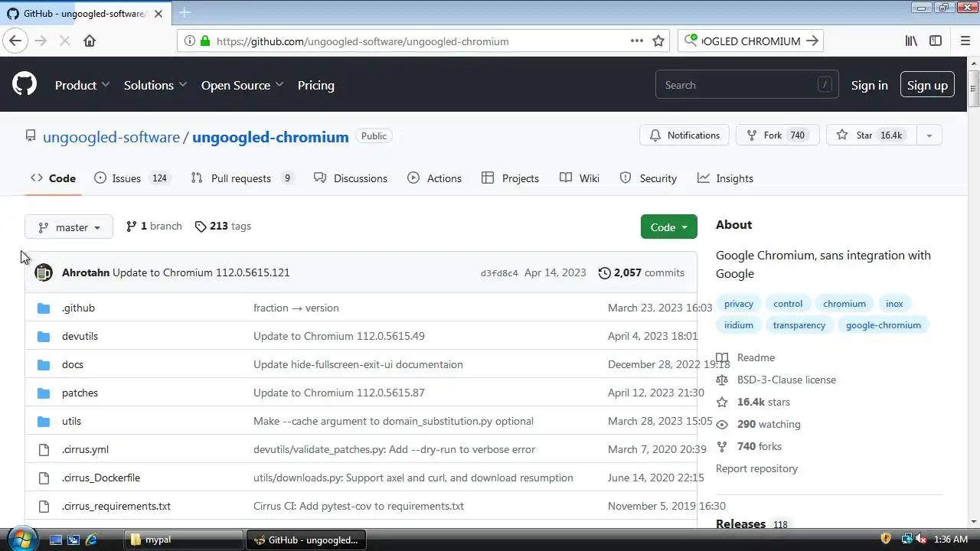Toggle the browser sidebar icon
This screenshot has height=551, width=980.
pyautogui.click(x=936, y=41)
